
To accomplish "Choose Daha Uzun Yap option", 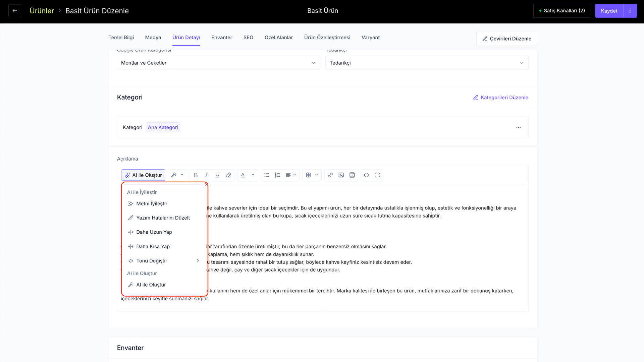I will click(164, 232).
